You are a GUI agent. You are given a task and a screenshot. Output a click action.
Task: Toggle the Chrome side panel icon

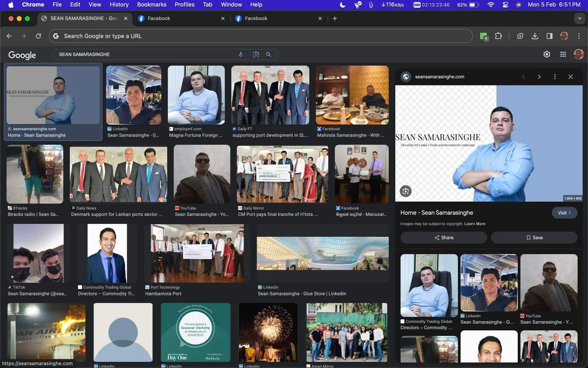549,36
